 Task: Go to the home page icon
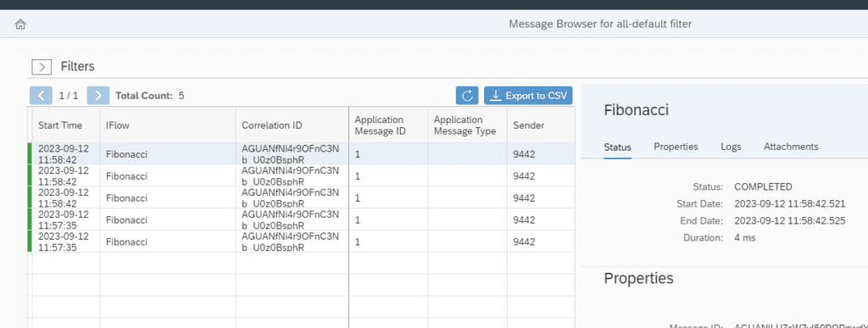20,25
